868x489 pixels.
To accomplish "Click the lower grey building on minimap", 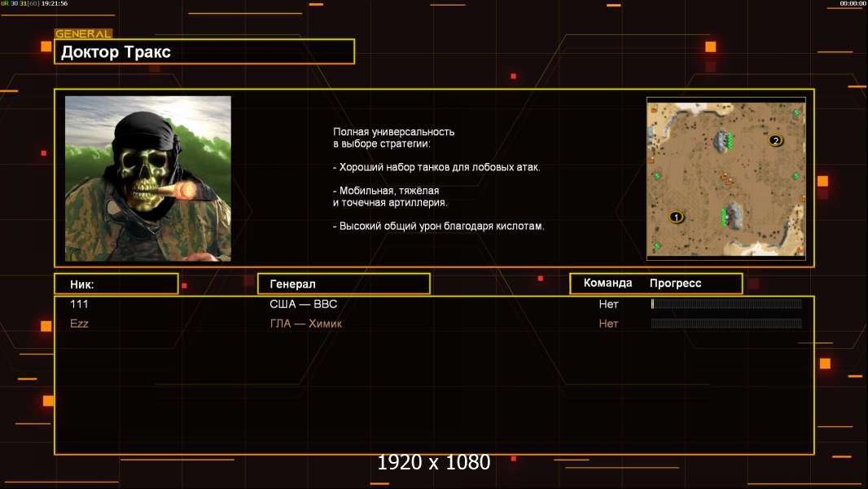I will click(x=734, y=215).
